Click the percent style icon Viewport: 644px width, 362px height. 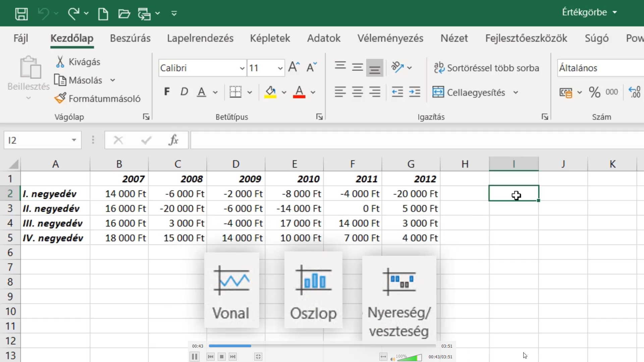[x=595, y=92]
